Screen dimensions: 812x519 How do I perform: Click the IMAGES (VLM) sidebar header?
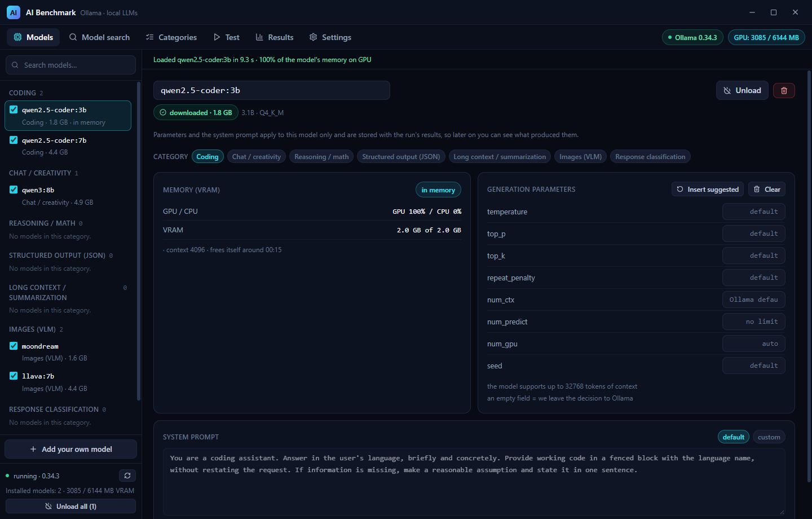pyautogui.click(x=32, y=329)
